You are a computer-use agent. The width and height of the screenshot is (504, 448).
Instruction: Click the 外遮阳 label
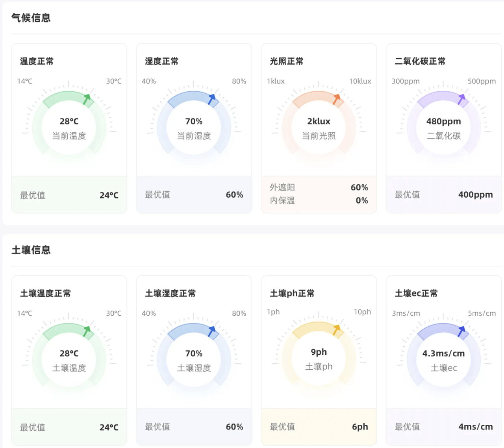pyautogui.click(x=282, y=187)
